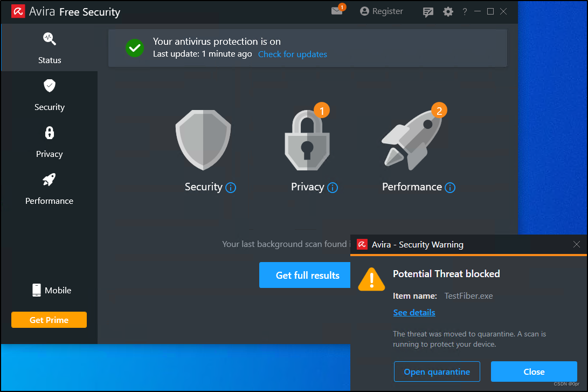Expand "See details" in the warning popup
Screen dimensions: 588x392
click(x=414, y=313)
